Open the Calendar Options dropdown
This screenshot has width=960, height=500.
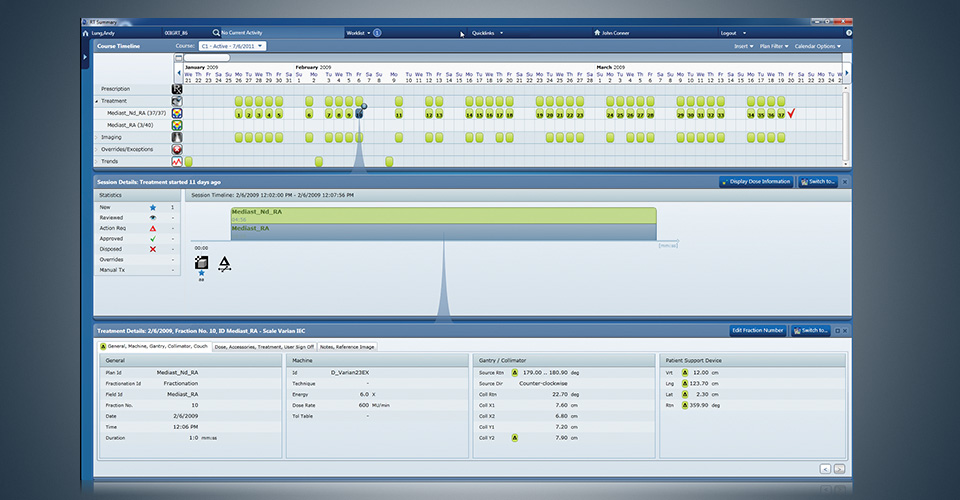pyautogui.click(x=815, y=46)
